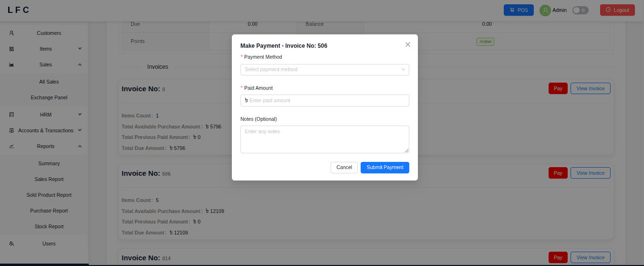
Task: Click the POS button
Action: pyautogui.click(x=519, y=10)
